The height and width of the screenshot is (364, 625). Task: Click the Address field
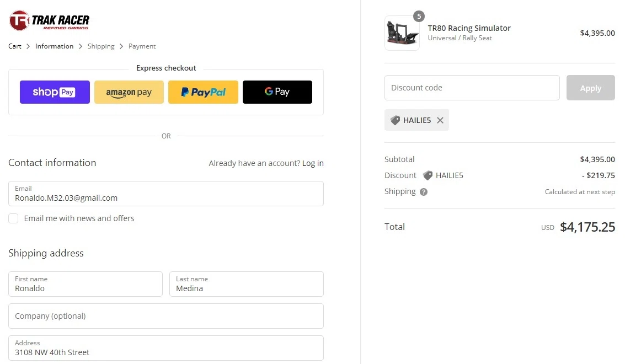click(x=166, y=348)
